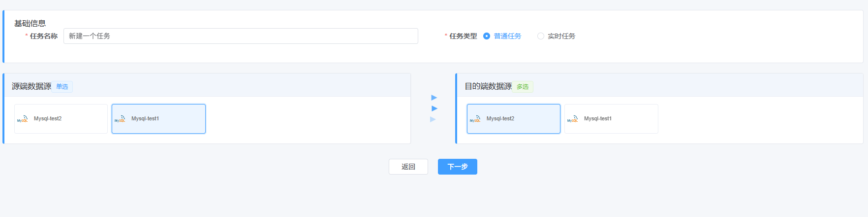Choose the 实时任务 radio option
Image resolution: width=868 pixels, height=217 pixels.
pos(541,36)
